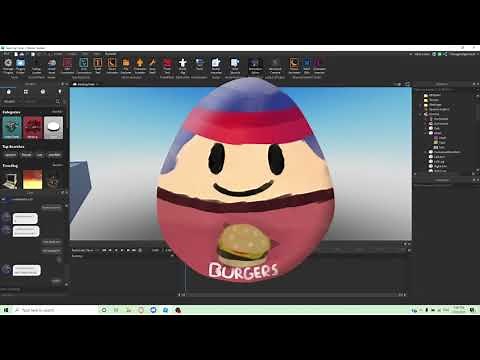The height and width of the screenshot is (360, 480).
Task: Select the viewport document tab above the scene
Action: [85, 84]
